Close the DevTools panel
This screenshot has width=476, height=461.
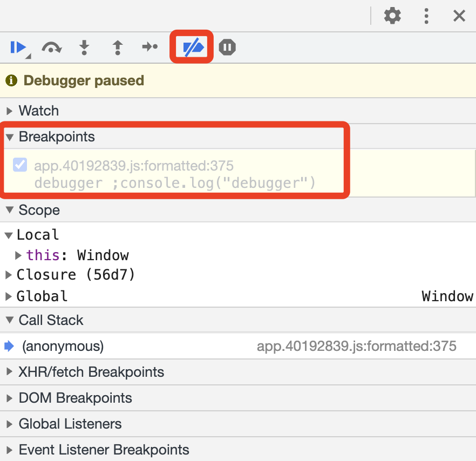pos(459,16)
